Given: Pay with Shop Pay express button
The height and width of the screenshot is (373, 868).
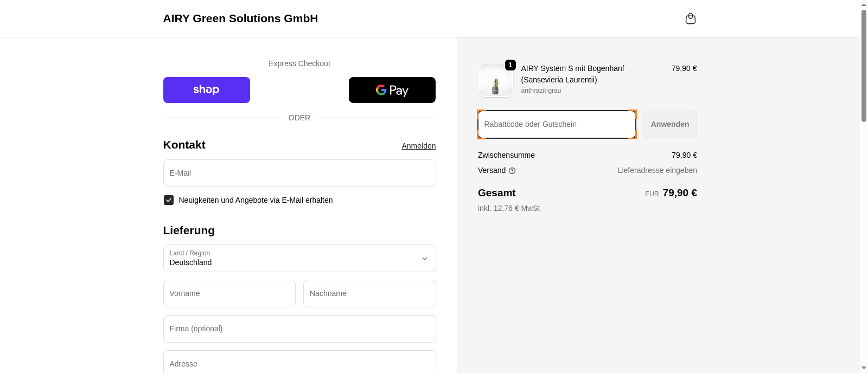Looking at the screenshot, I should coord(206,90).
